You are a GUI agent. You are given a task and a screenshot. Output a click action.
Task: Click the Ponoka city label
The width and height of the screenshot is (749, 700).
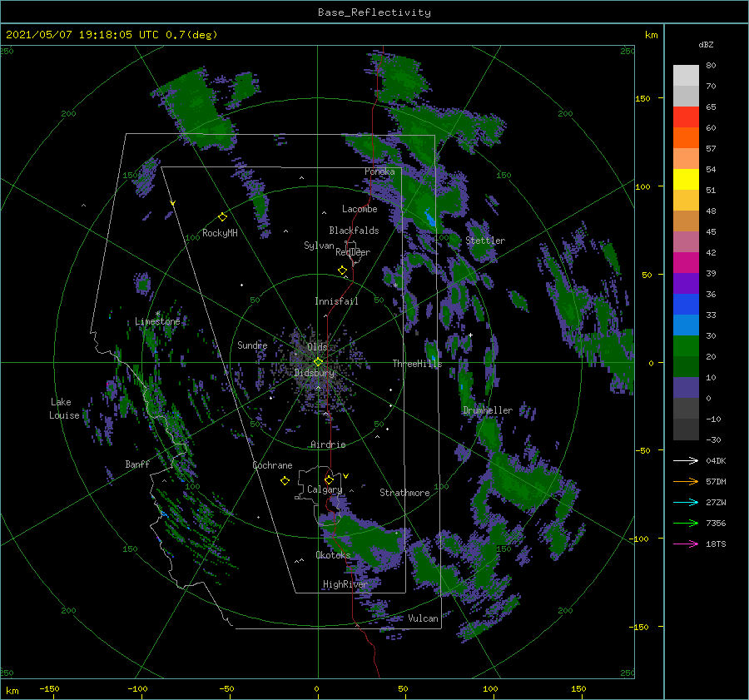click(x=379, y=171)
